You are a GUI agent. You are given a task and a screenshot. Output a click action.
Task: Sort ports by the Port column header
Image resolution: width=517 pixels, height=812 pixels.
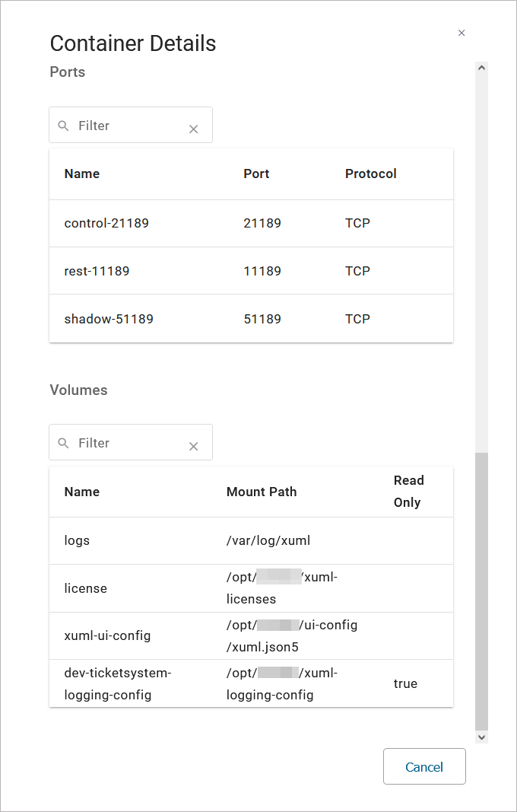click(256, 174)
